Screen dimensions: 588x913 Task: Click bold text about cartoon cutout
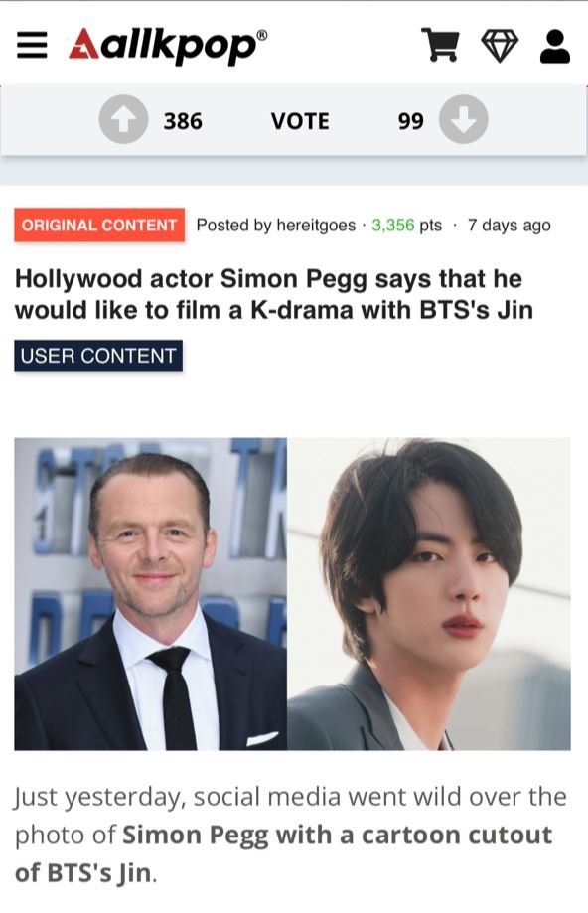pos(283,853)
